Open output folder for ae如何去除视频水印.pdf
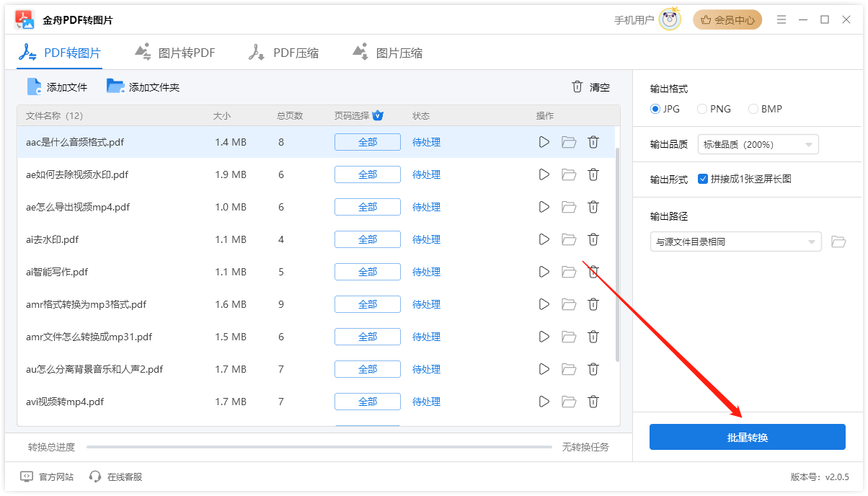The width and height of the screenshot is (868, 496). point(569,174)
